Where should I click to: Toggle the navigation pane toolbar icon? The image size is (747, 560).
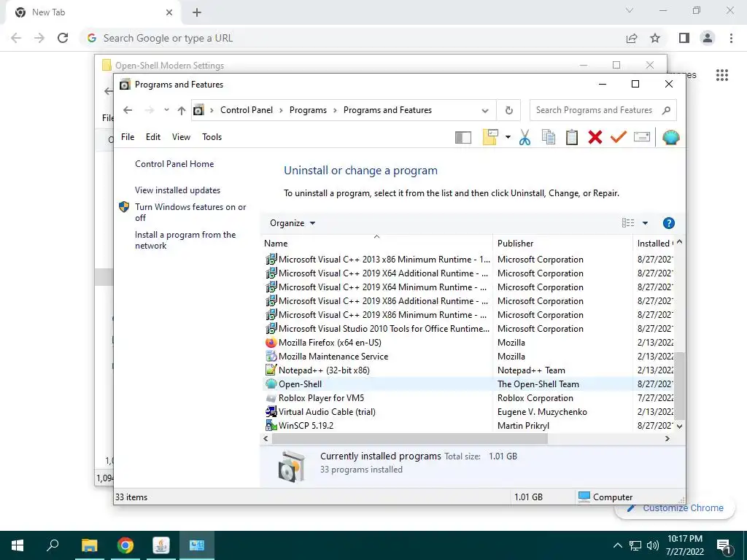[x=463, y=138]
